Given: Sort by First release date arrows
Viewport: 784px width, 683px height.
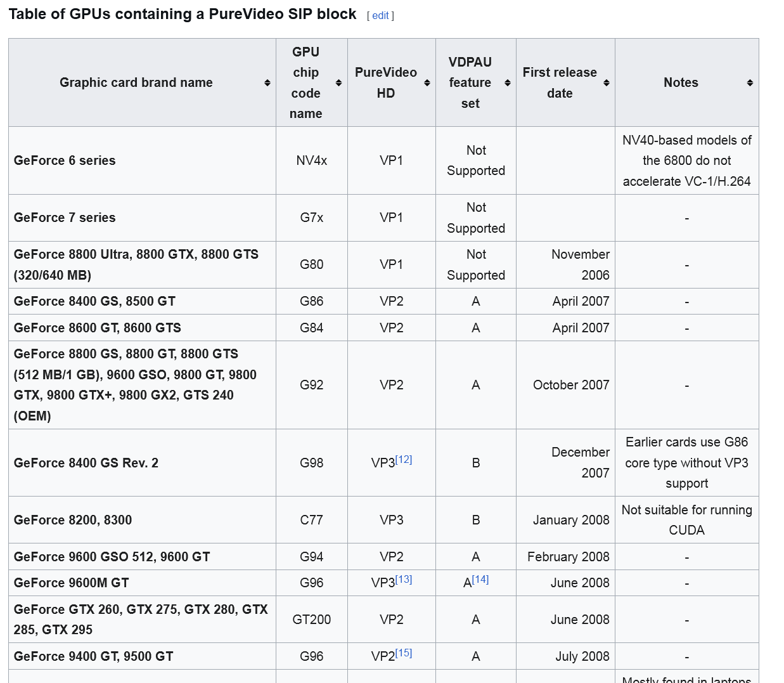Looking at the screenshot, I should pos(607,83).
